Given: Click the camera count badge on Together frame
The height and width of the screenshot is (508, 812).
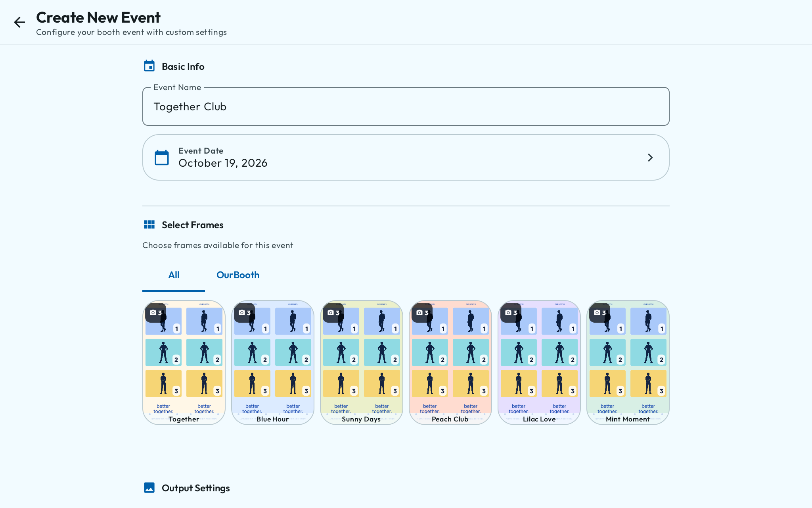Looking at the screenshot, I should tap(156, 313).
